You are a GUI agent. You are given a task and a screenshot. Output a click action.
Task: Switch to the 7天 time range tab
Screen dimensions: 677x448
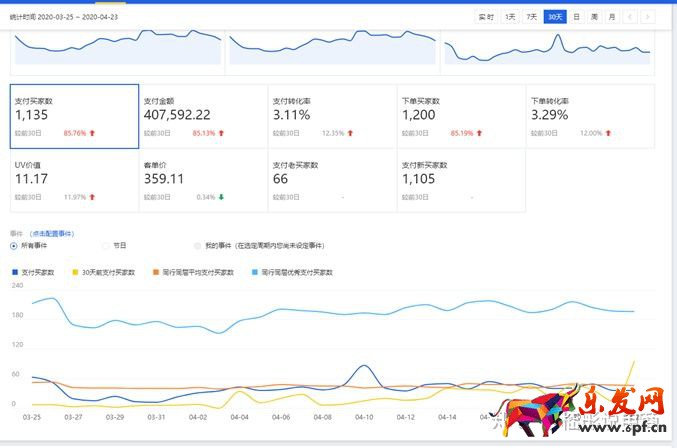pyautogui.click(x=533, y=16)
